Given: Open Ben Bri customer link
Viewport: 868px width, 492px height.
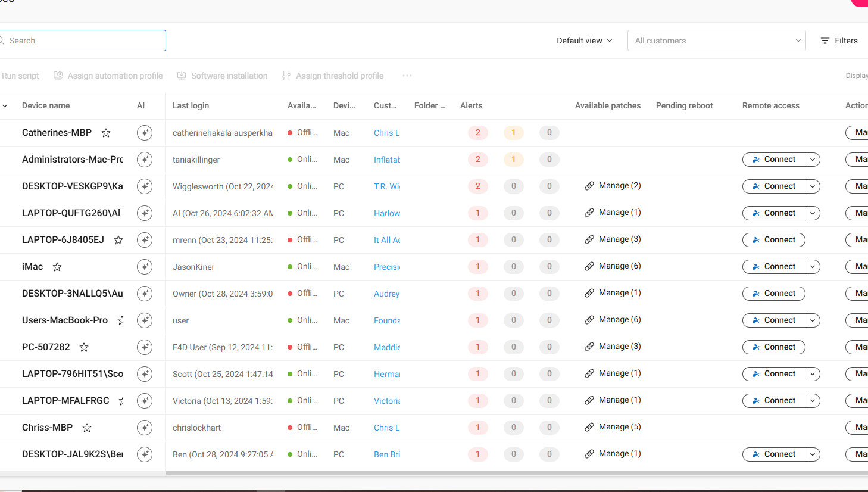Looking at the screenshot, I should point(387,454).
